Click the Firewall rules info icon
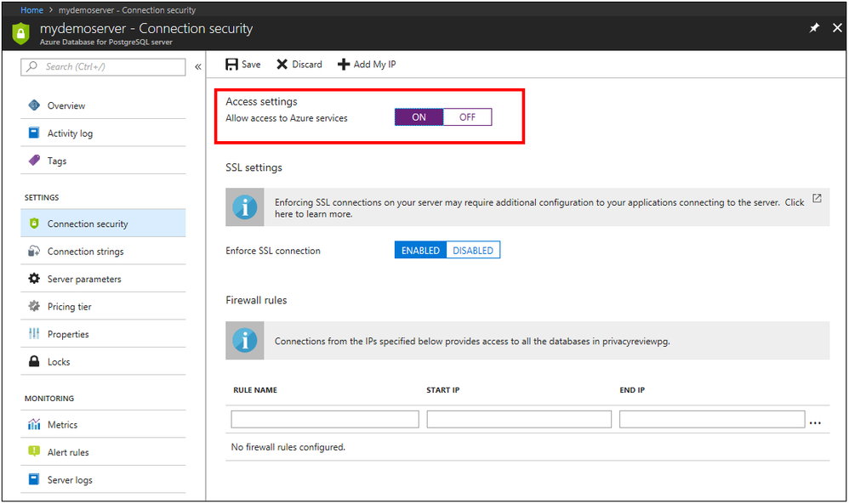Screen dimensions: 849x504 (245, 341)
